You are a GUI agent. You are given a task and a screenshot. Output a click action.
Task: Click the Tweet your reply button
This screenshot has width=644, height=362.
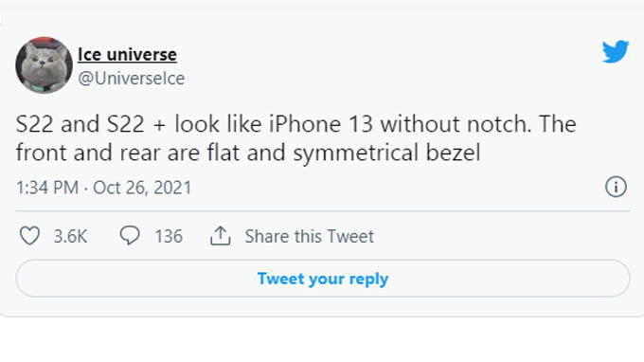pos(323,279)
